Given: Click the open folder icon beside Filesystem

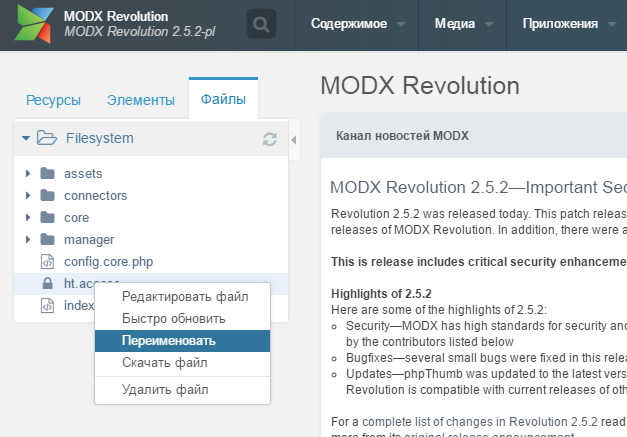Looking at the screenshot, I should tap(47, 138).
